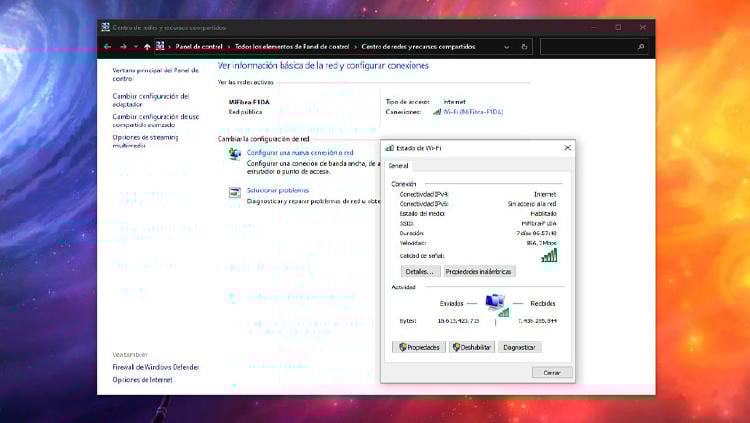Open Propiedades inalámbricas
The height and width of the screenshot is (423, 750).
click(479, 271)
